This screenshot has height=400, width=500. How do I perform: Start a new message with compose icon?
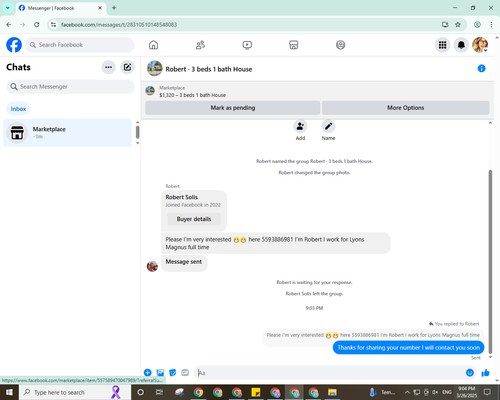pos(127,67)
